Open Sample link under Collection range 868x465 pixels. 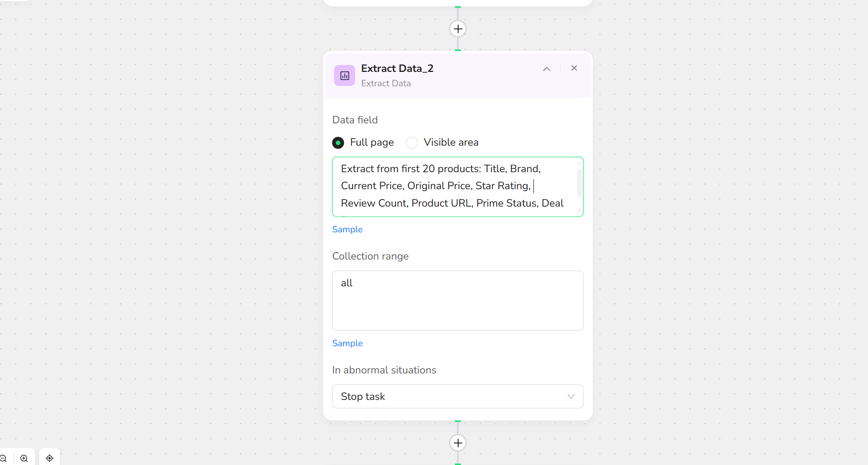click(347, 343)
